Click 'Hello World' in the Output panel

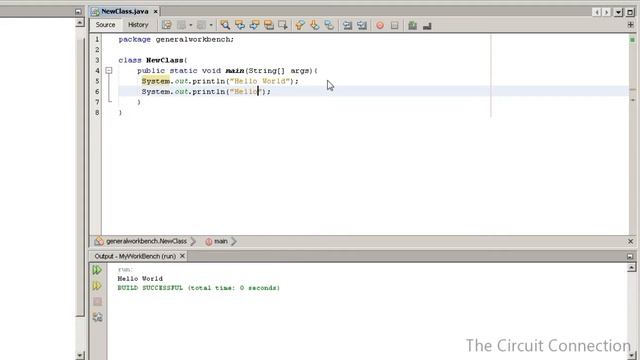[x=140, y=279]
